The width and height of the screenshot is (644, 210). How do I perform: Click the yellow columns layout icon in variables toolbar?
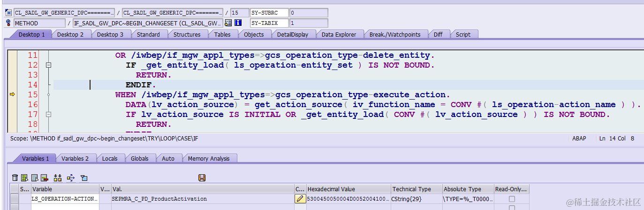[x=58, y=178]
